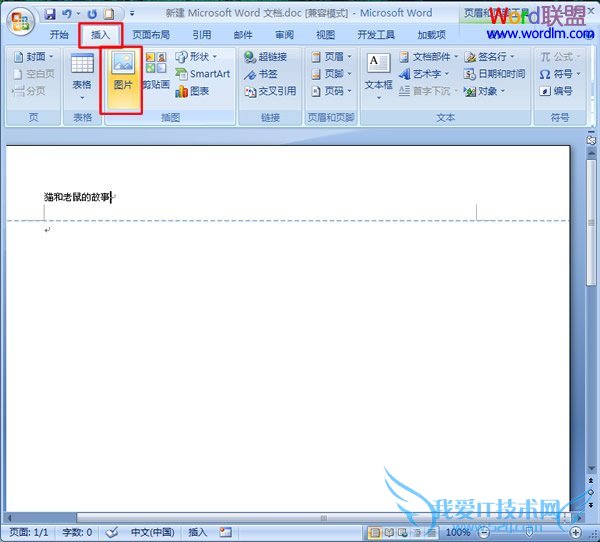Click the 字数: 0 word count

[77, 532]
